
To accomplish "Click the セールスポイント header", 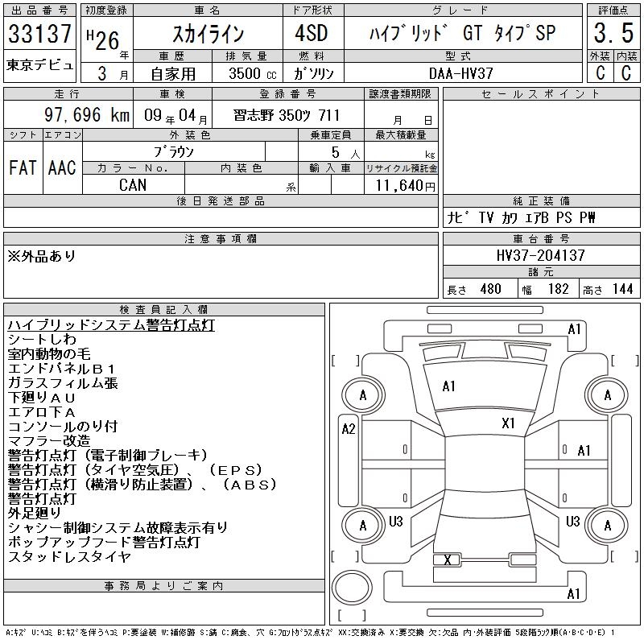I will (541, 94).
